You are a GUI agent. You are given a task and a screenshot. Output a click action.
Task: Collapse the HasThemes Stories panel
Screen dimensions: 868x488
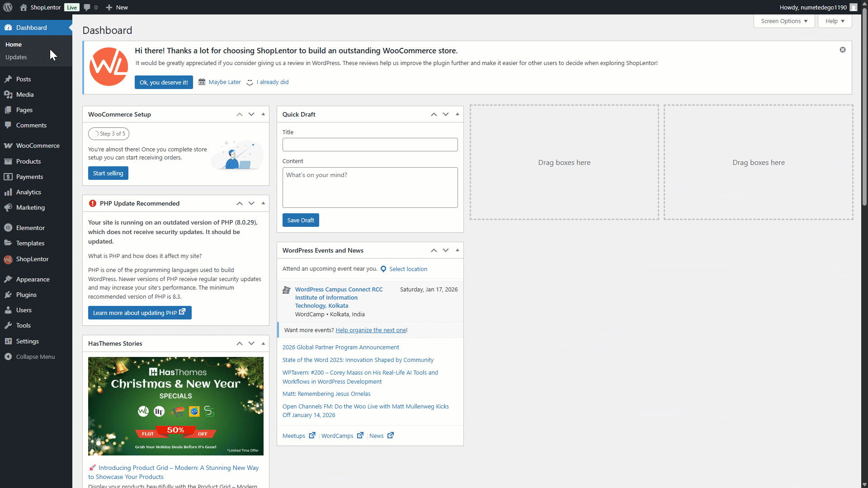[263, 343]
